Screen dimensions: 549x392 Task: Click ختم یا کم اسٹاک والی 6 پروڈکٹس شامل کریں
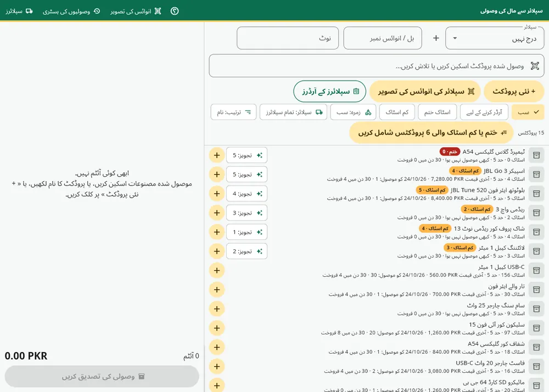[432, 133]
